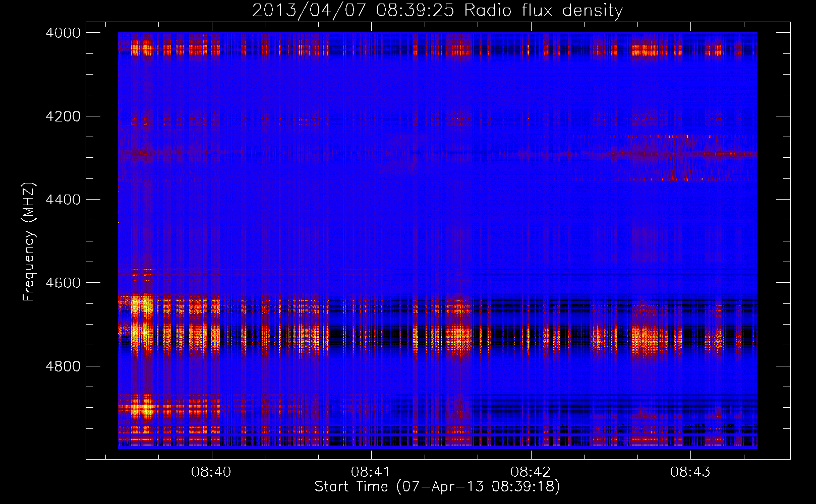Click the plot title "2013/04/07 08:39:25 Radio flux density"

tap(437, 11)
